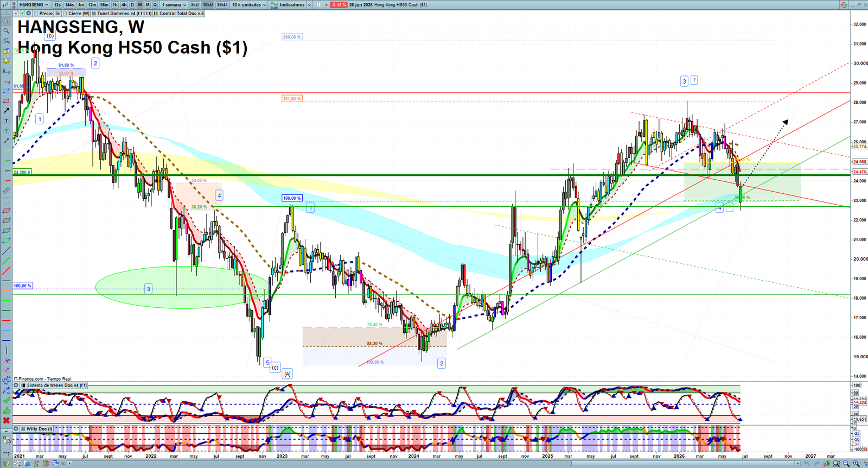The width and height of the screenshot is (868, 468).
Task: Select the segment line tool
Action: coord(7,141)
